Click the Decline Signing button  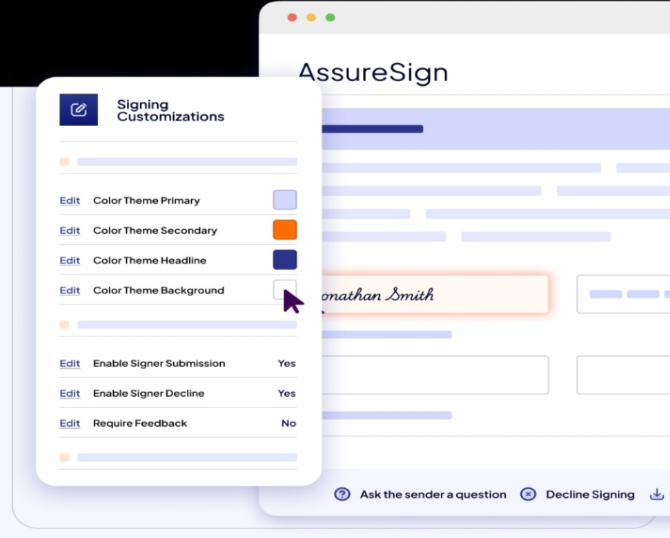coord(590,494)
